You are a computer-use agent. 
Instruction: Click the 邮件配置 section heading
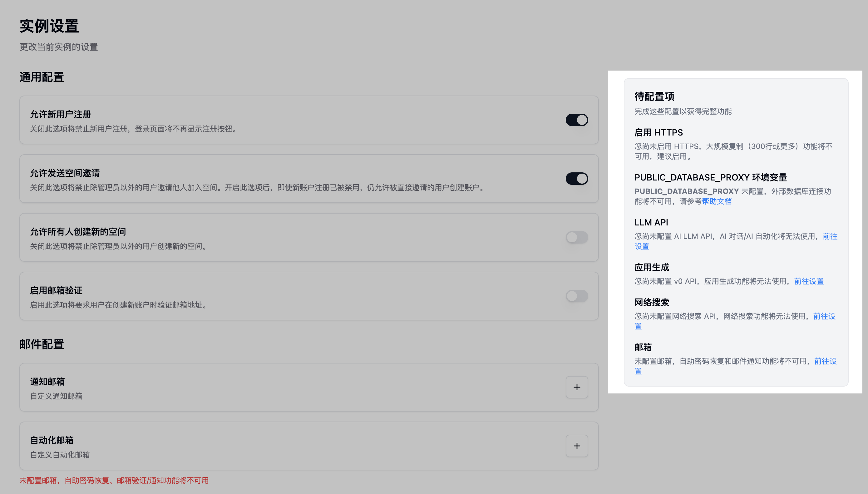tap(42, 344)
